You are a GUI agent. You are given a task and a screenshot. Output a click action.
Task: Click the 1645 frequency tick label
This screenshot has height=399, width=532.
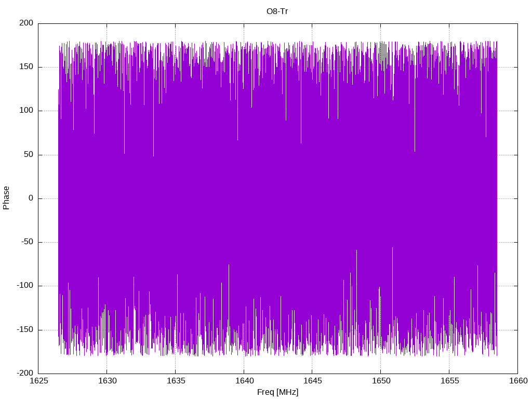point(312,381)
